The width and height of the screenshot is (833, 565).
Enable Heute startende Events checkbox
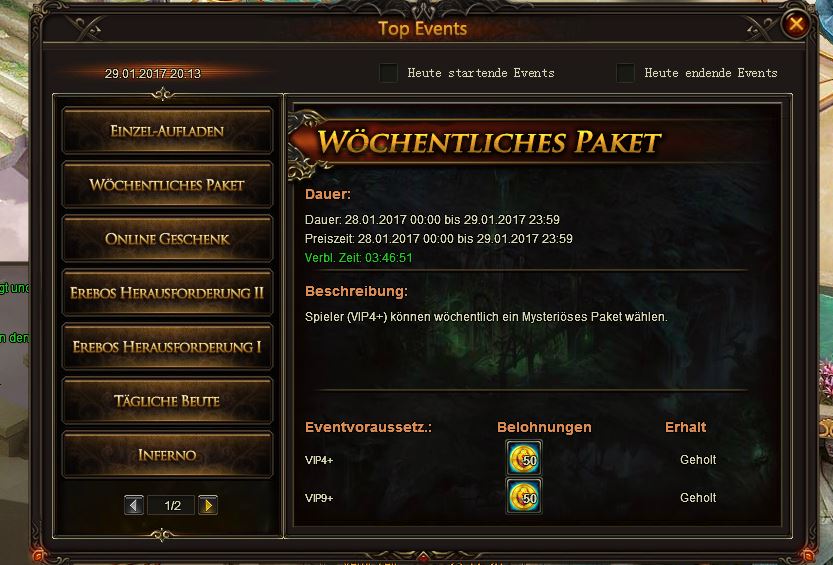(x=388, y=73)
